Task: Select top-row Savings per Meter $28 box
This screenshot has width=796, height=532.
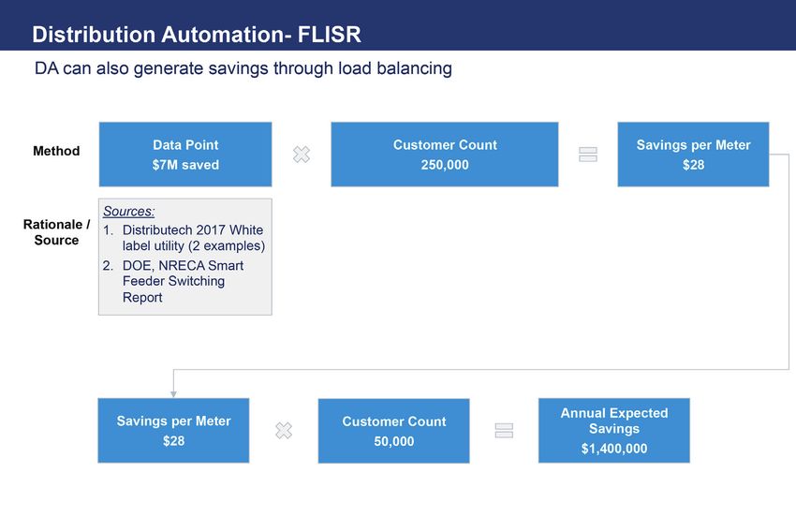Action: [x=693, y=155]
